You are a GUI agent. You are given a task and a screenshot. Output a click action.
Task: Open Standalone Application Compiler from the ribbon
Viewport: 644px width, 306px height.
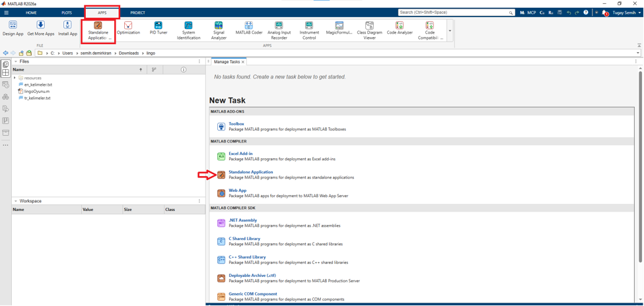pyautogui.click(x=98, y=31)
